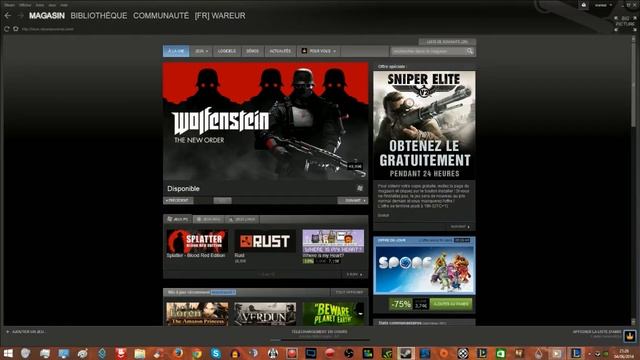Select the À LA UNE store tab
This screenshot has height=360, width=640.
click(176, 51)
